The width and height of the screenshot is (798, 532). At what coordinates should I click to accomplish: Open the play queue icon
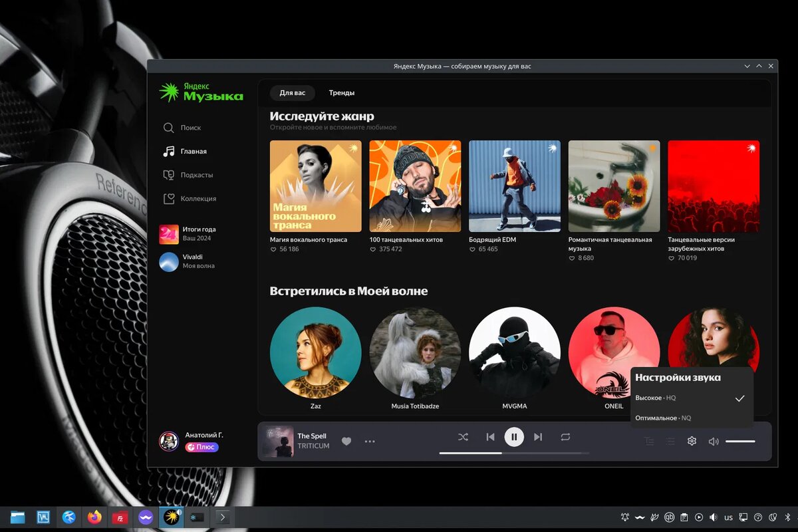coord(670,441)
